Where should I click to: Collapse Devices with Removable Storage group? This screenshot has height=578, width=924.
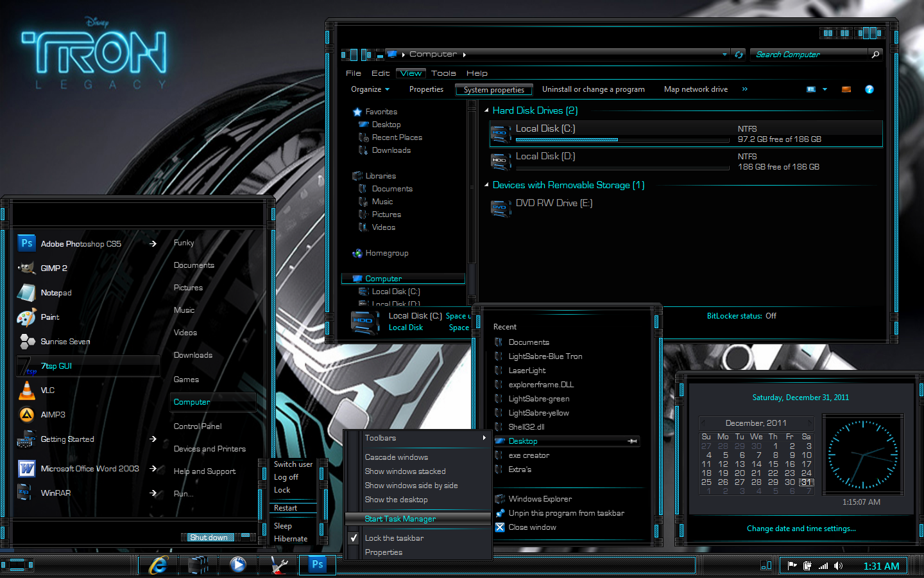click(x=486, y=185)
